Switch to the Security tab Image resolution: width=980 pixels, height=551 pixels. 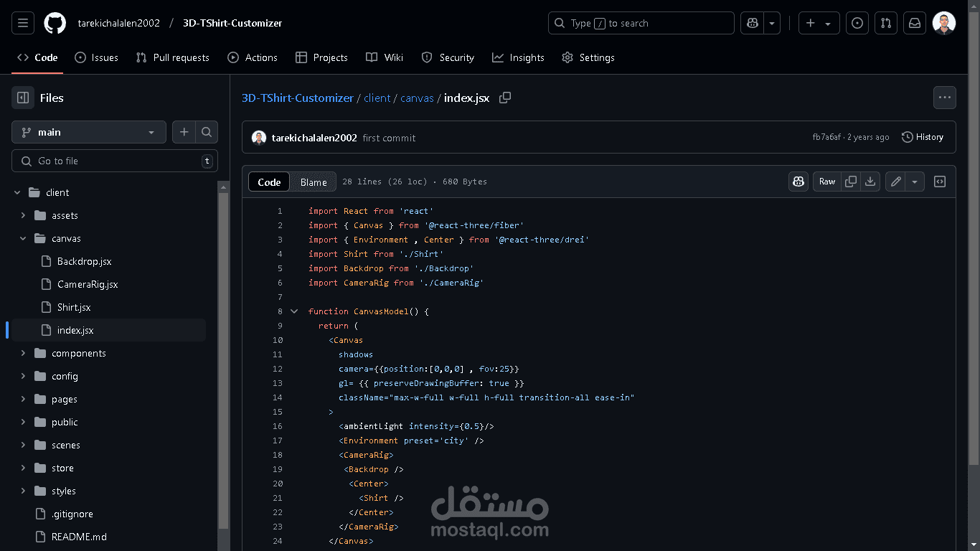(448, 57)
